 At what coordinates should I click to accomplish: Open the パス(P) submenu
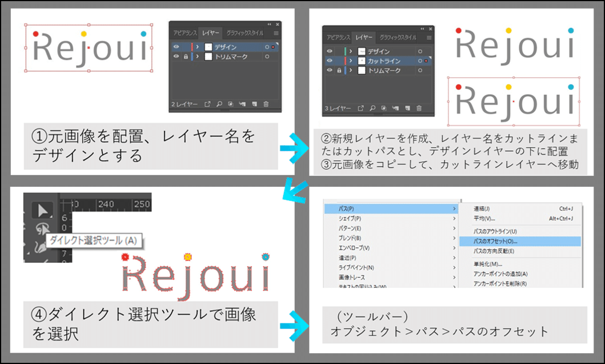click(x=345, y=208)
